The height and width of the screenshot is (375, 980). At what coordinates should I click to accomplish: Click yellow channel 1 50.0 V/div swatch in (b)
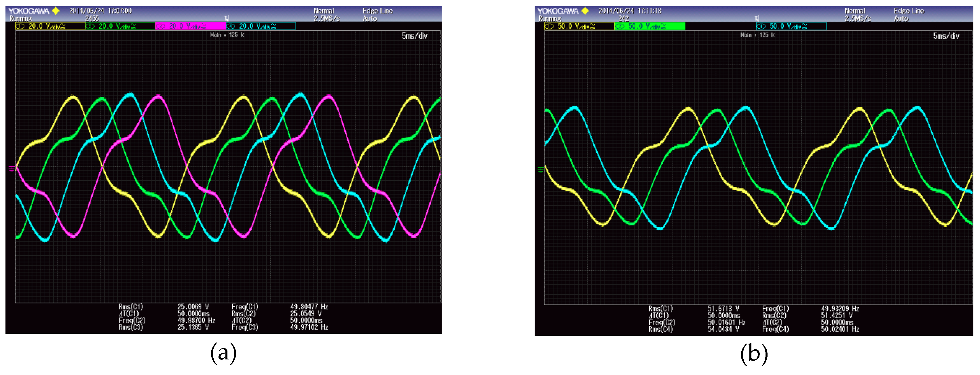pos(579,26)
